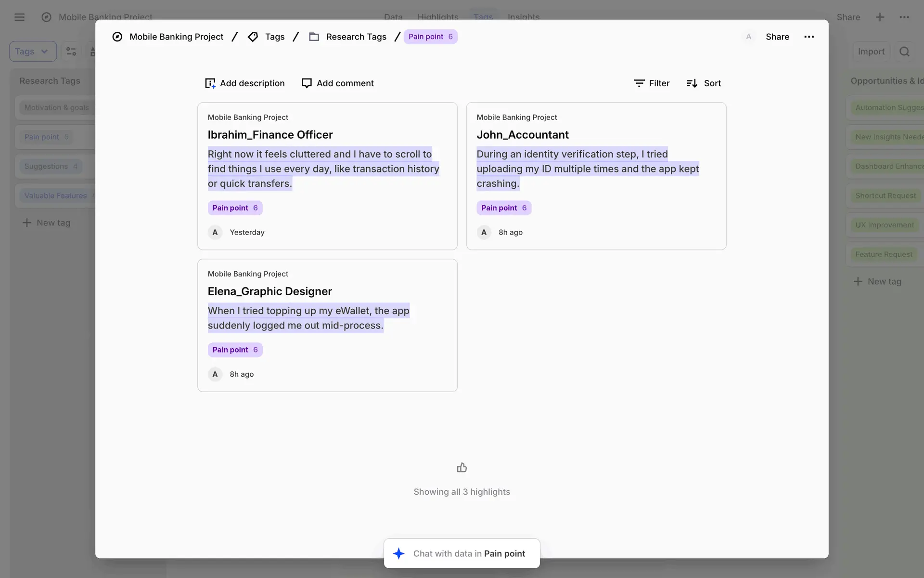The height and width of the screenshot is (578, 924).
Task: Click the purple Pain point breadcrumb chip
Action: 430,37
